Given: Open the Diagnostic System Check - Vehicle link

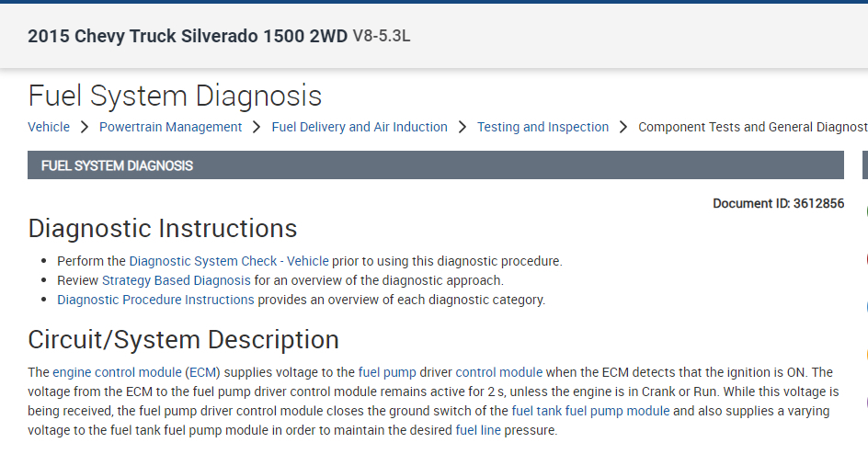Looking at the screenshot, I should click(229, 261).
